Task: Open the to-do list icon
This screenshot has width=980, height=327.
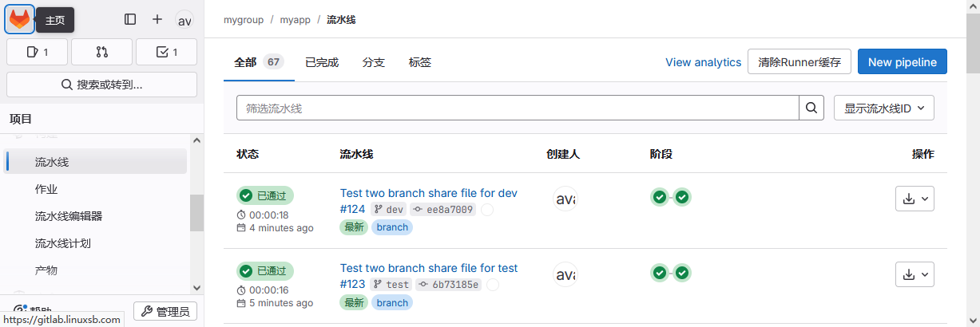Action: pos(166,52)
